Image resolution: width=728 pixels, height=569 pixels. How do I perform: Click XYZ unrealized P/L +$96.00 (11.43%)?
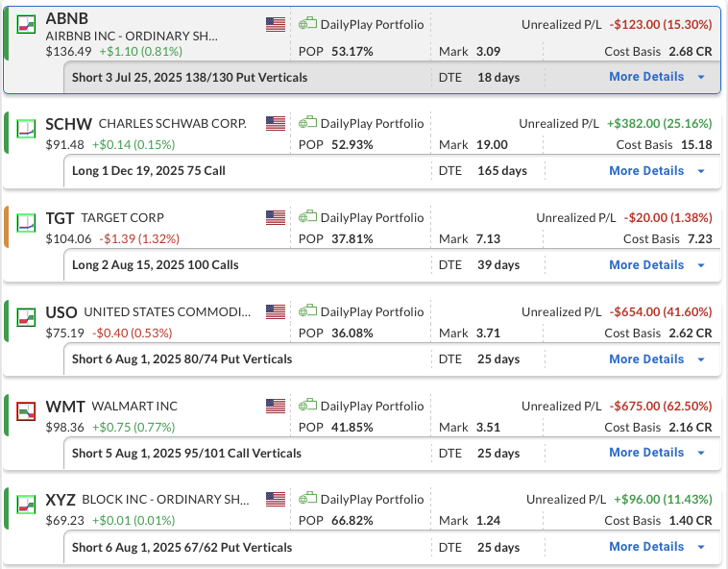coord(663,500)
